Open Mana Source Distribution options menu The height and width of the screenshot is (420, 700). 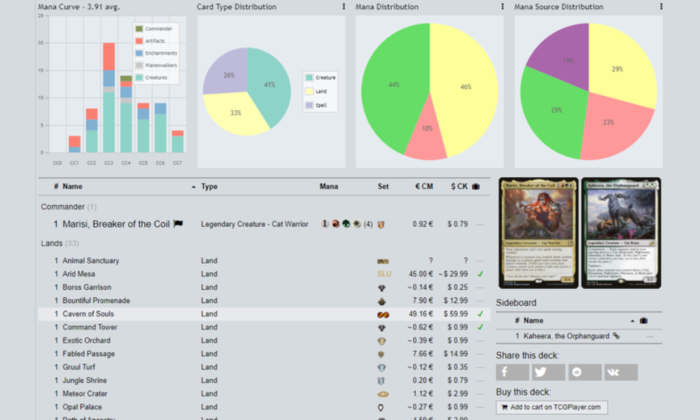coord(661,7)
